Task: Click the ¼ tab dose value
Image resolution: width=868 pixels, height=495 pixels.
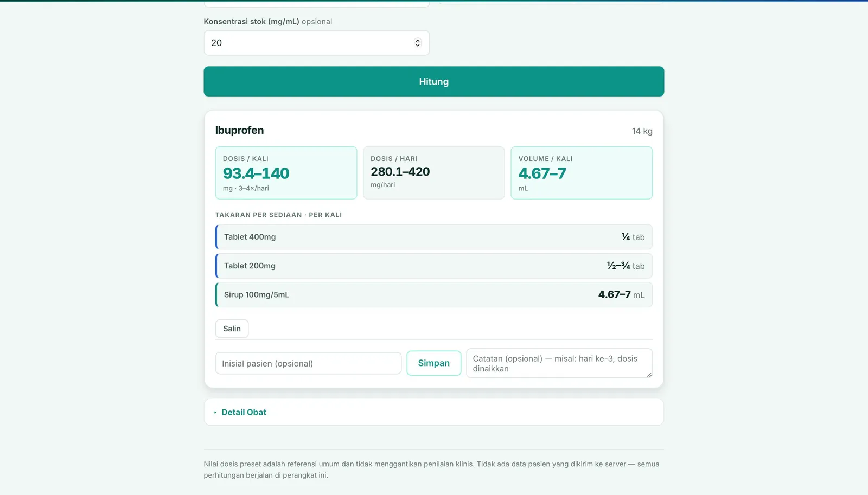Action: pyautogui.click(x=633, y=237)
